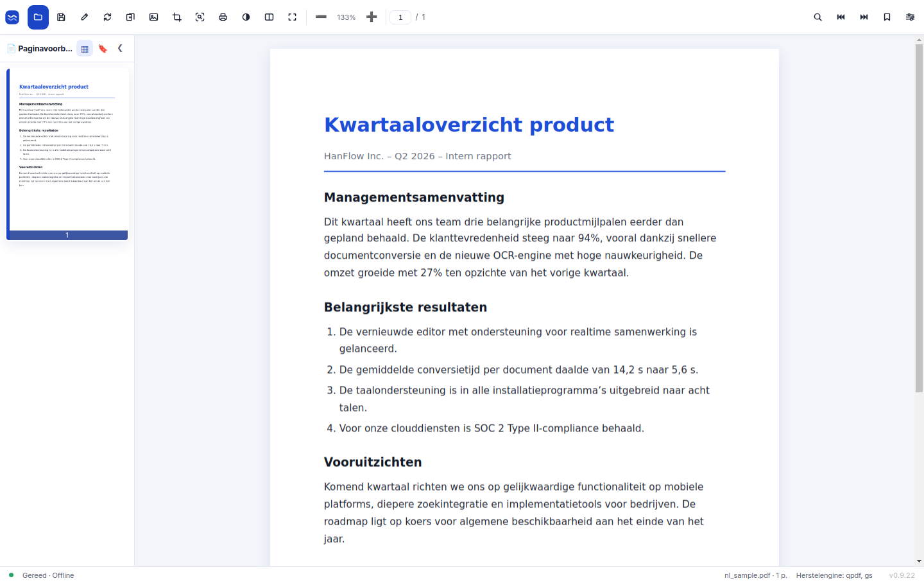Click the 'Managementsamenvatting' heading
The image size is (924, 583).
pos(414,198)
